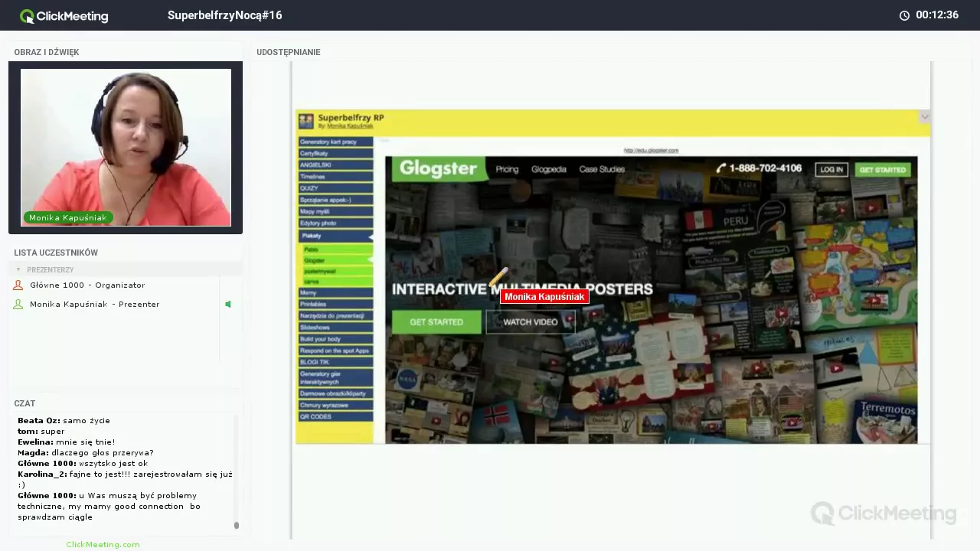Click the phone icon beside 1-888-702-4106
The image size is (980, 551).
pyautogui.click(x=720, y=168)
